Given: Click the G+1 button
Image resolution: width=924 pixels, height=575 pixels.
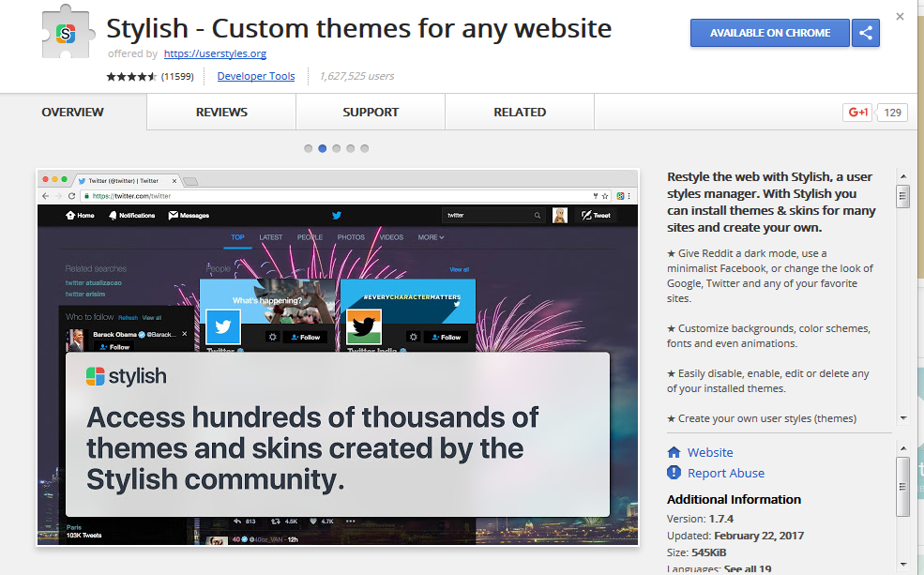Looking at the screenshot, I should point(857,112).
